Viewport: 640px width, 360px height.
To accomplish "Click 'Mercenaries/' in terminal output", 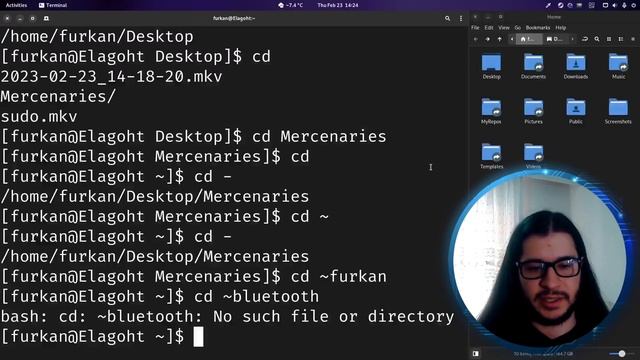I will pos(58,97).
